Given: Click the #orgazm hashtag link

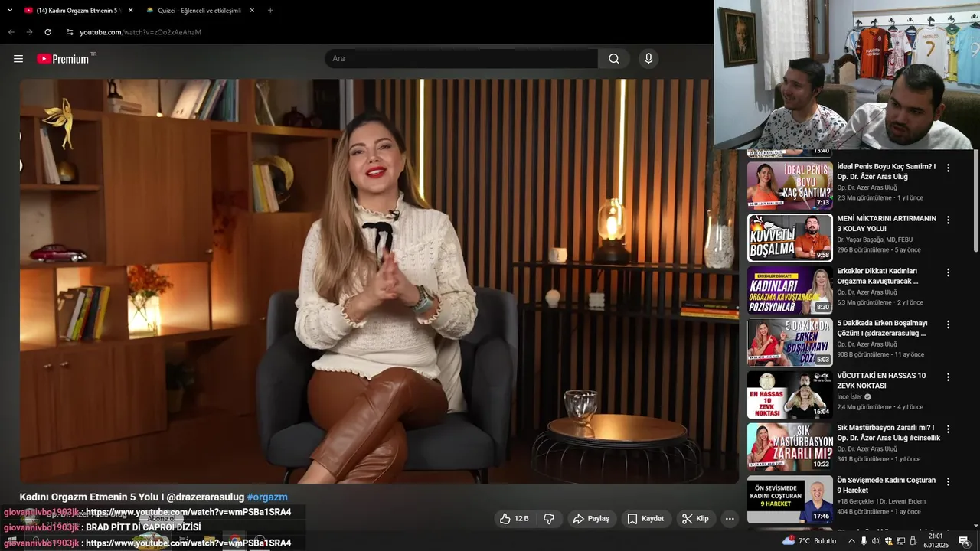Looking at the screenshot, I should click(x=267, y=497).
